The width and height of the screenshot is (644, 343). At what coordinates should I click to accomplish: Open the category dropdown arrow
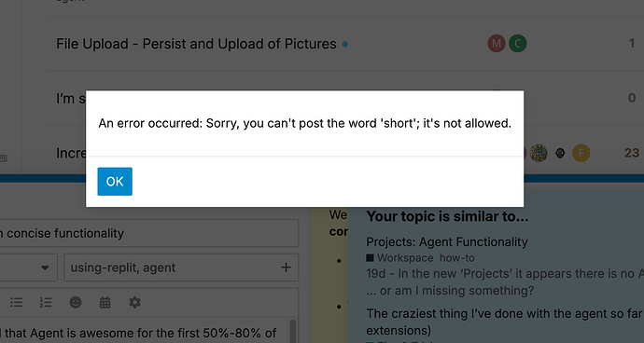(x=45, y=268)
